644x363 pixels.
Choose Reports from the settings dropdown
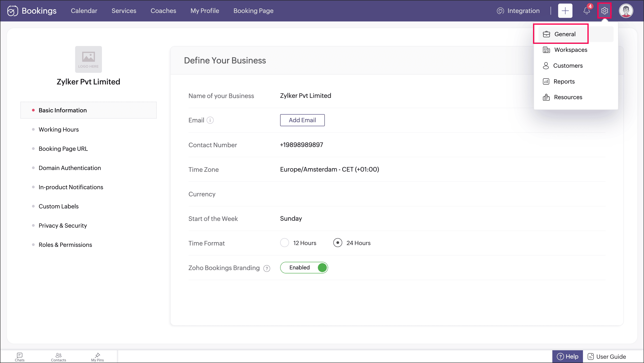pyautogui.click(x=564, y=82)
